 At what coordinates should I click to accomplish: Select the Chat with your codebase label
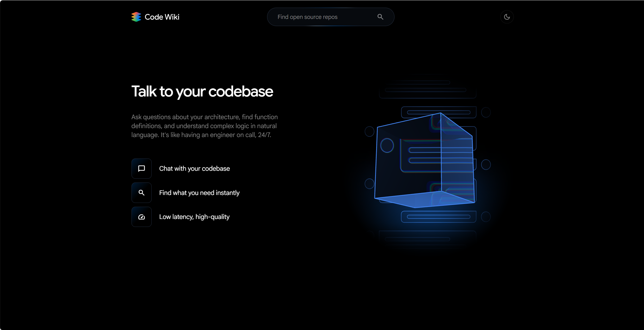(x=194, y=168)
